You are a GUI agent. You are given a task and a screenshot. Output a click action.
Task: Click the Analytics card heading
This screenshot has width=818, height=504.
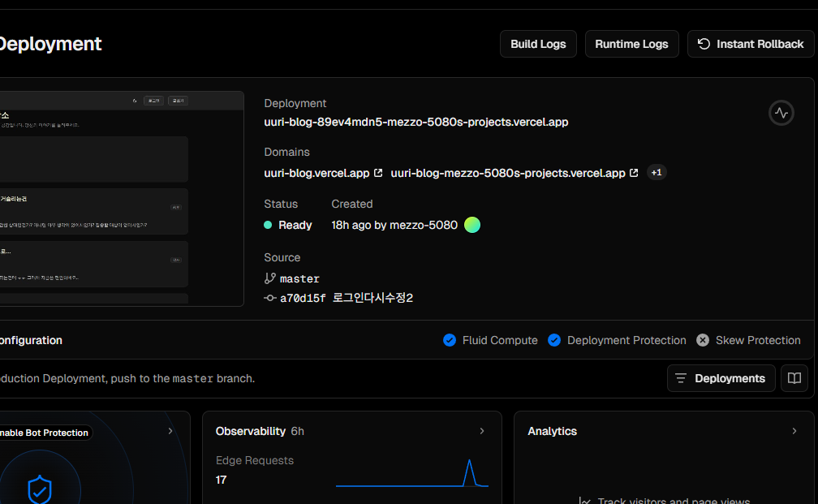click(552, 432)
